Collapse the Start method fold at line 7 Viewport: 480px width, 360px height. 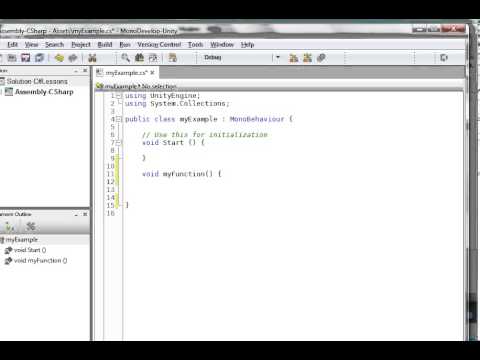click(x=119, y=143)
